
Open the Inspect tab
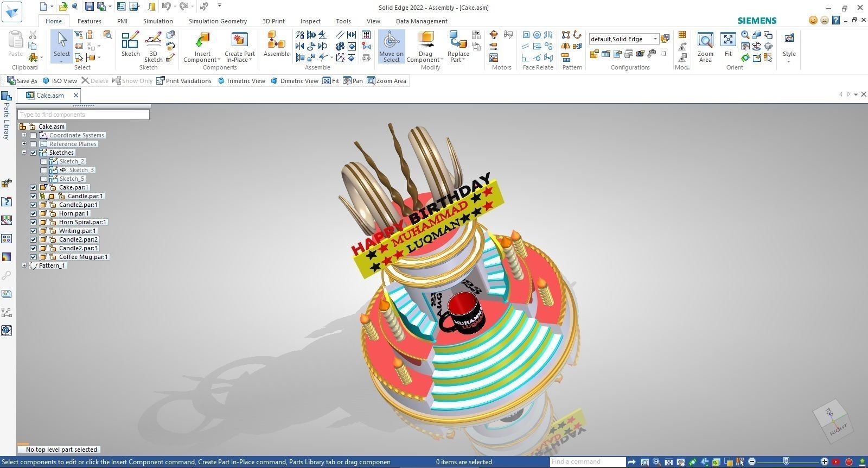310,21
